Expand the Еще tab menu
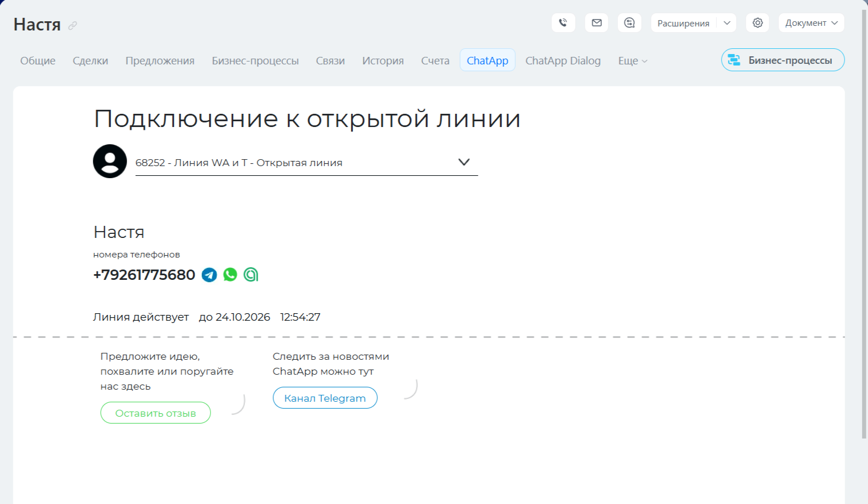The height and width of the screenshot is (504, 868). (x=632, y=61)
